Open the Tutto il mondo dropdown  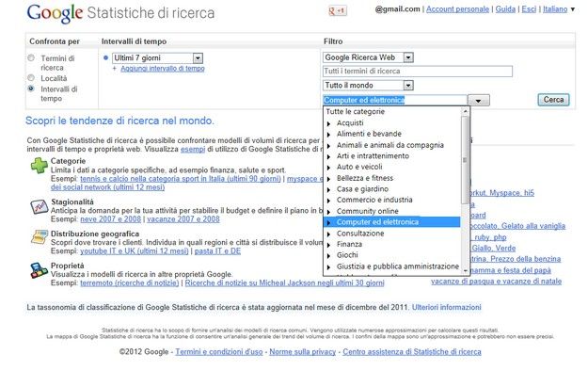368,86
